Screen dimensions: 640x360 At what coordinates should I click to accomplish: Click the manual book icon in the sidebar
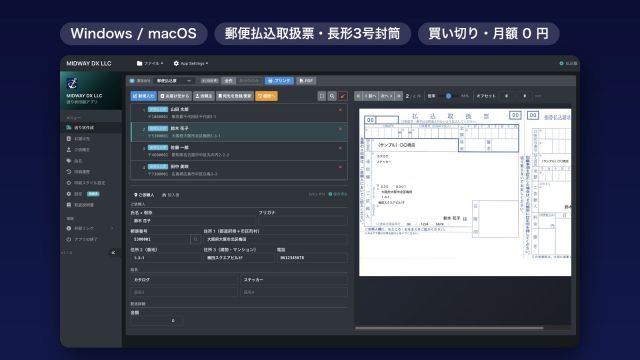point(69,205)
